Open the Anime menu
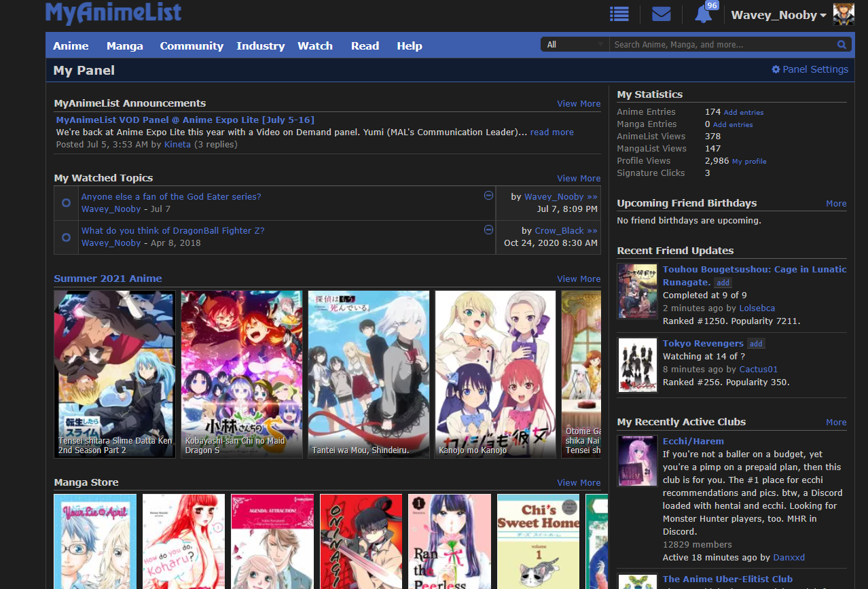This screenshot has width=868, height=589. (x=71, y=46)
